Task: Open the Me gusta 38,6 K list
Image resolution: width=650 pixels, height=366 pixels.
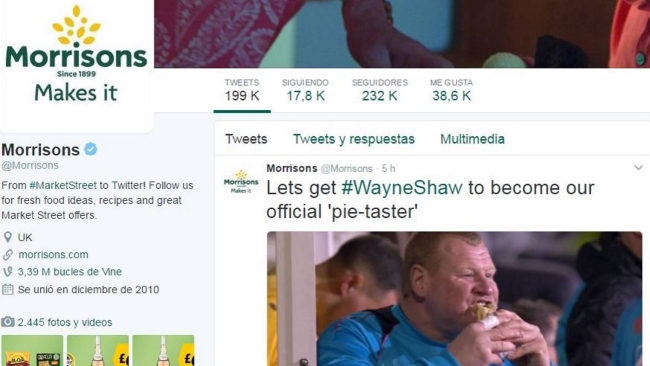Action: pos(451,90)
